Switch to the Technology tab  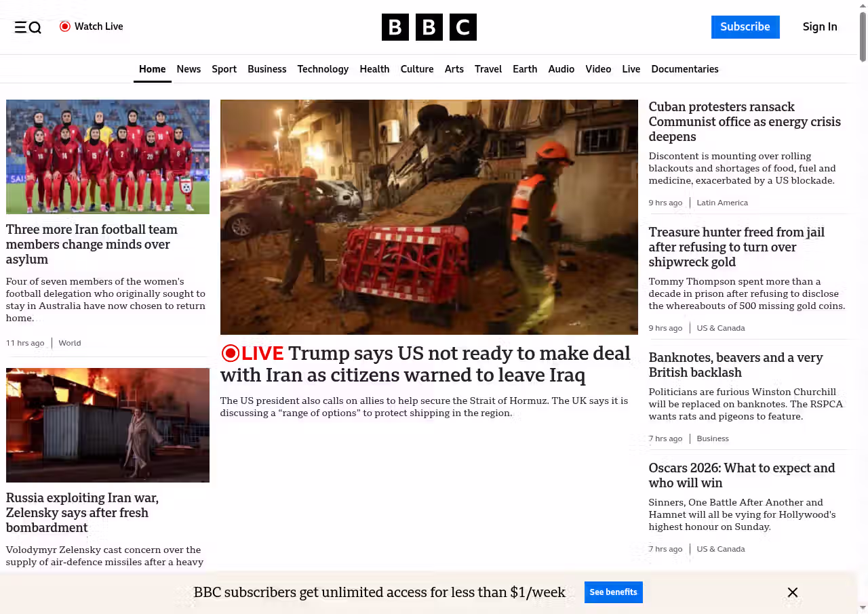tap(323, 69)
